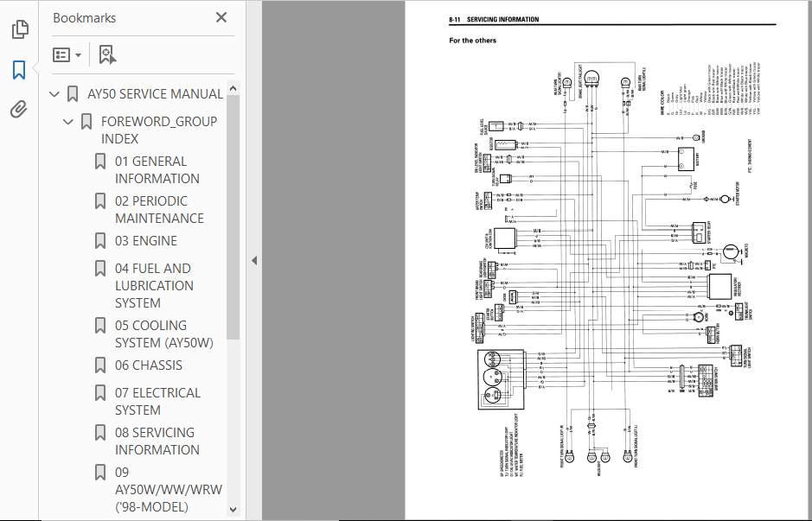Click bookmark icon beside 06 CHASSIS
The width and height of the screenshot is (812, 521).
tap(100, 365)
